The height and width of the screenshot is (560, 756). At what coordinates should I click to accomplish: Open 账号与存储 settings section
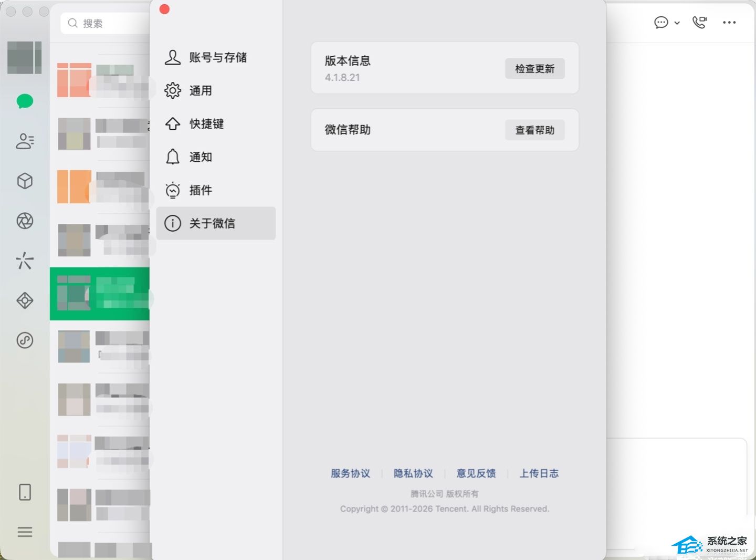tap(216, 57)
